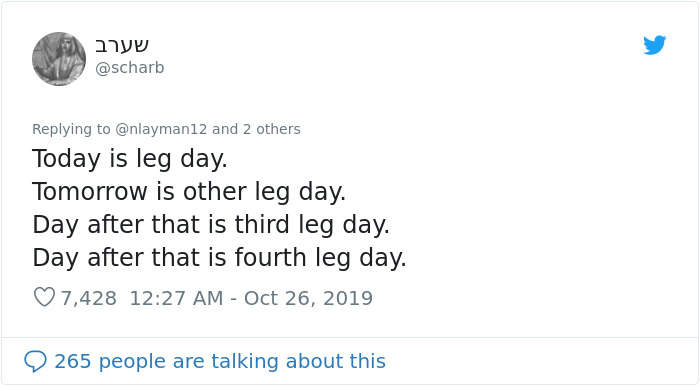Screen dimensions: 700x386
Task: Open the @scharb handle
Action: click(130, 68)
